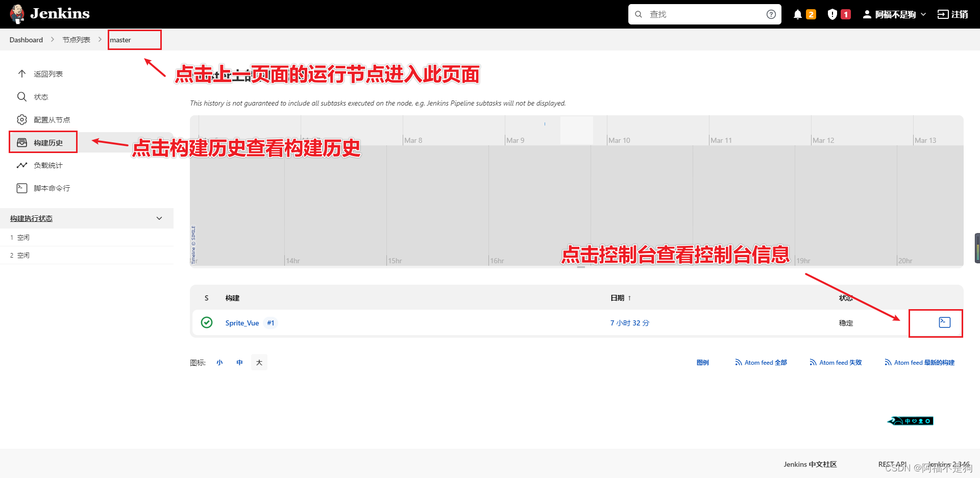Viewport: 980px width, 478px height.
Task: Click the success status icon for Sprite_Vue
Action: (207, 322)
